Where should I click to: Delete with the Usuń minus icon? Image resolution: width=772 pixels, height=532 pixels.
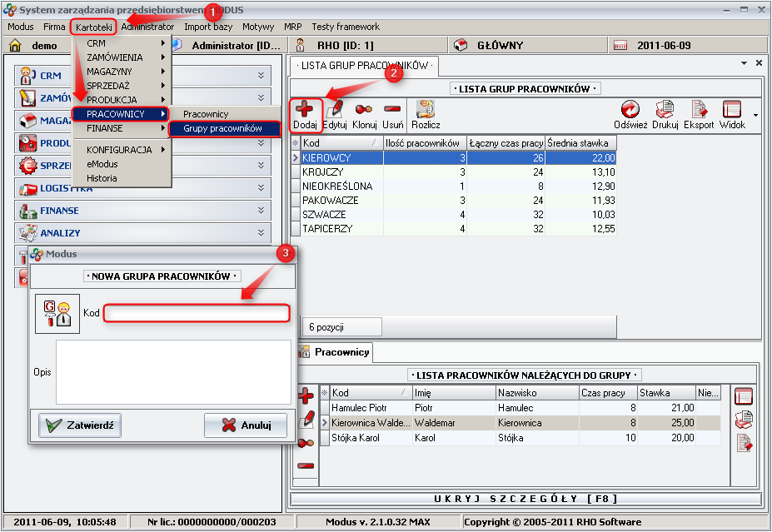point(393,115)
